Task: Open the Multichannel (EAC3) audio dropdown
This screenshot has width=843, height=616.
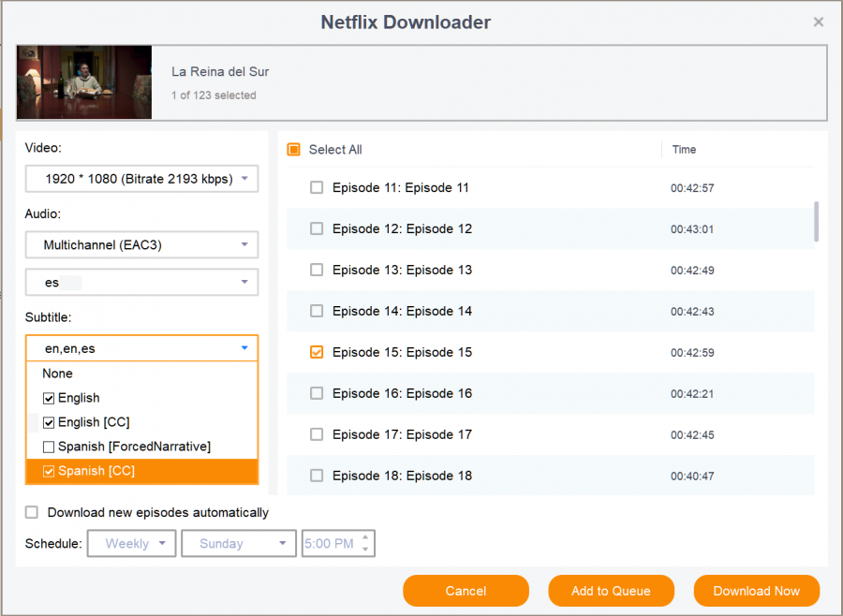Action: click(142, 245)
